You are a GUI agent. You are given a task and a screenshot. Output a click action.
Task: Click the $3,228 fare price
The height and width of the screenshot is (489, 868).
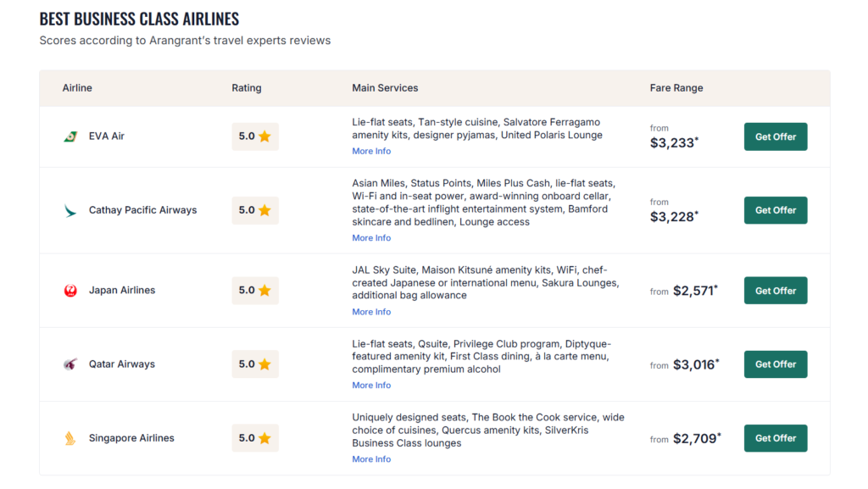coord(674,217)
